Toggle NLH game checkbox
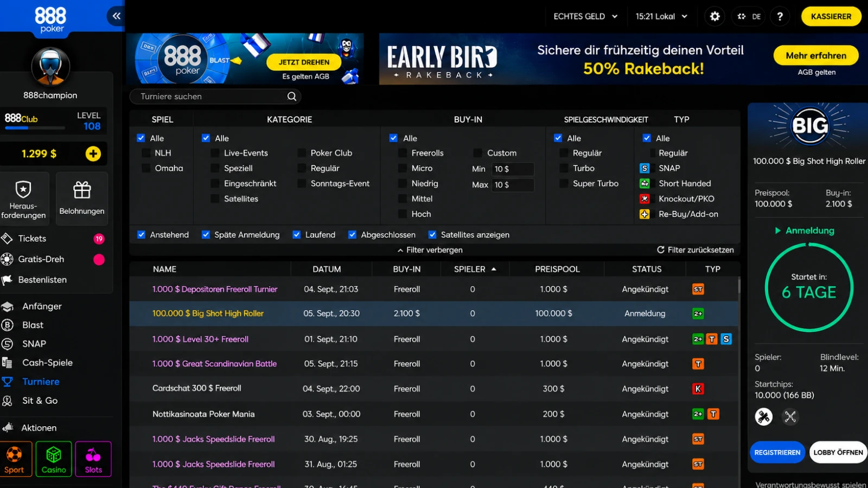 tap(146, 153)
